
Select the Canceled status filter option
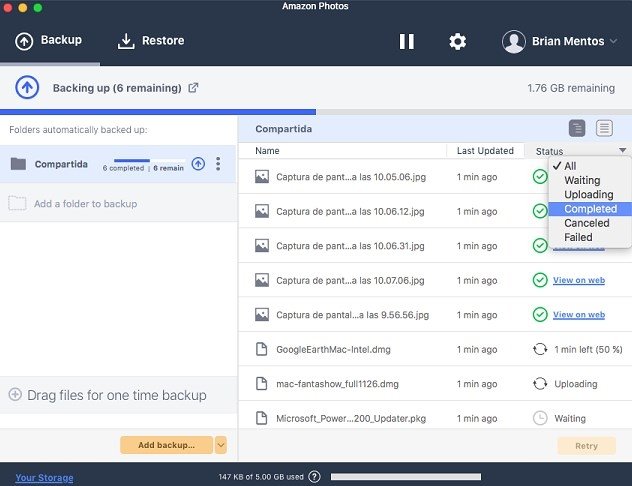pos(590,223)
